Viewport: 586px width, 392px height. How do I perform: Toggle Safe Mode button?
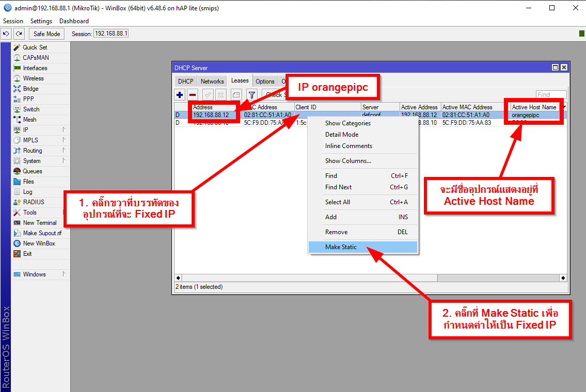pyautogui.click(x=46, y=34)
